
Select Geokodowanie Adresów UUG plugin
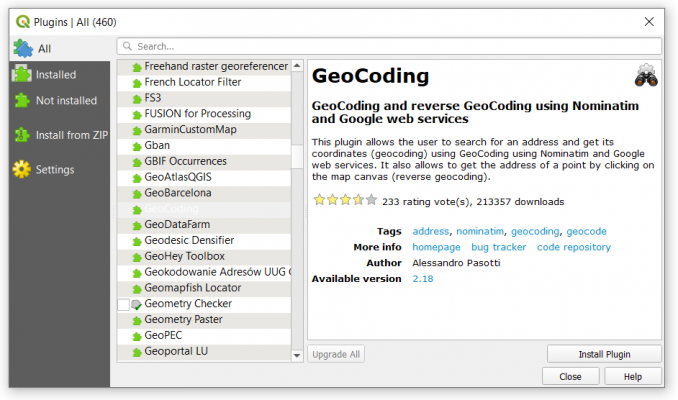[x=204, y=272]
